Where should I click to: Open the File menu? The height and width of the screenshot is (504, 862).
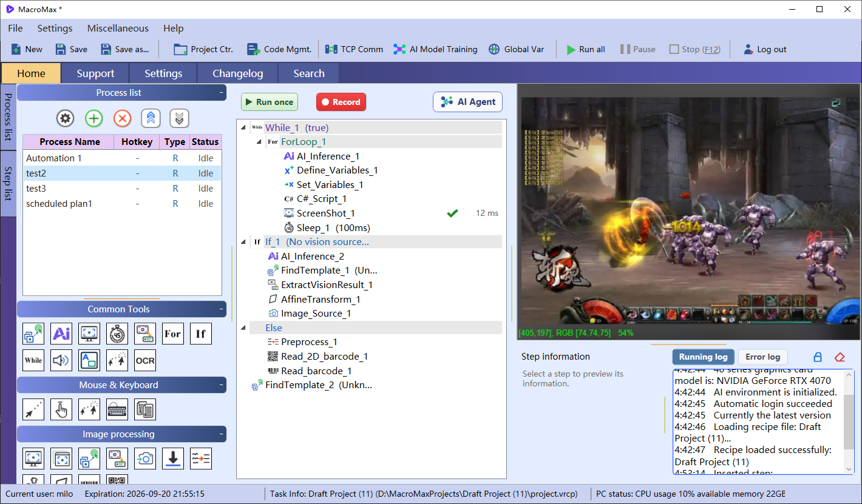point(15,29)
